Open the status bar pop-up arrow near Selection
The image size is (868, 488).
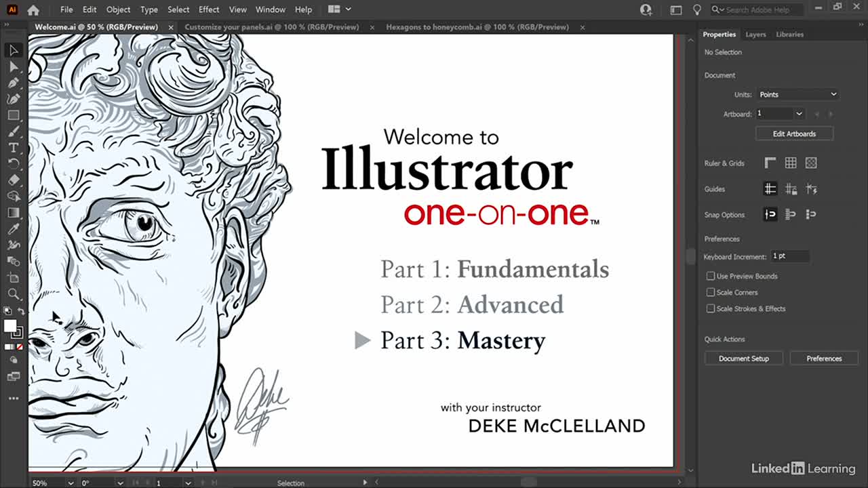click(365, 483)
